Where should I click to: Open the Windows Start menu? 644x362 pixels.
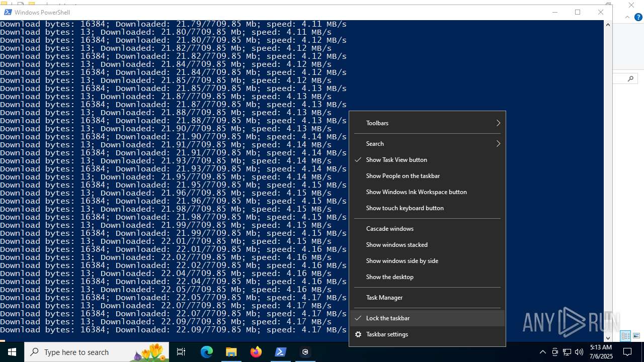pyautogui.click(x=12, y=352)
